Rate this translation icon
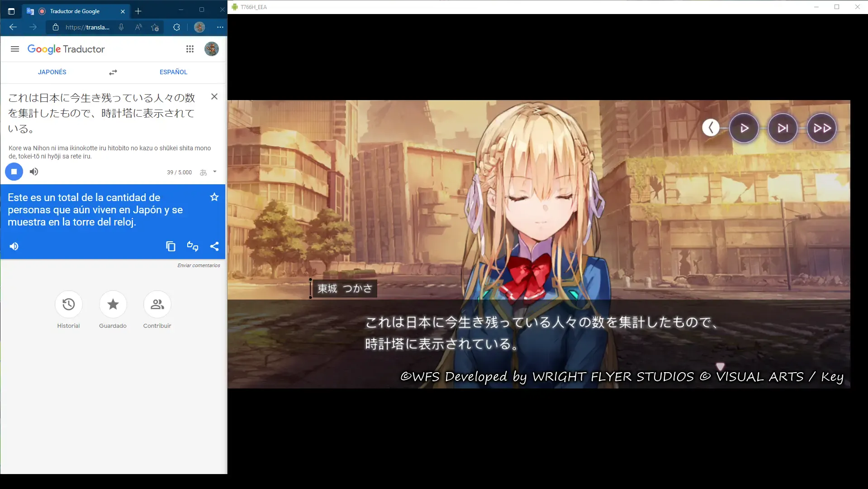 193,246
